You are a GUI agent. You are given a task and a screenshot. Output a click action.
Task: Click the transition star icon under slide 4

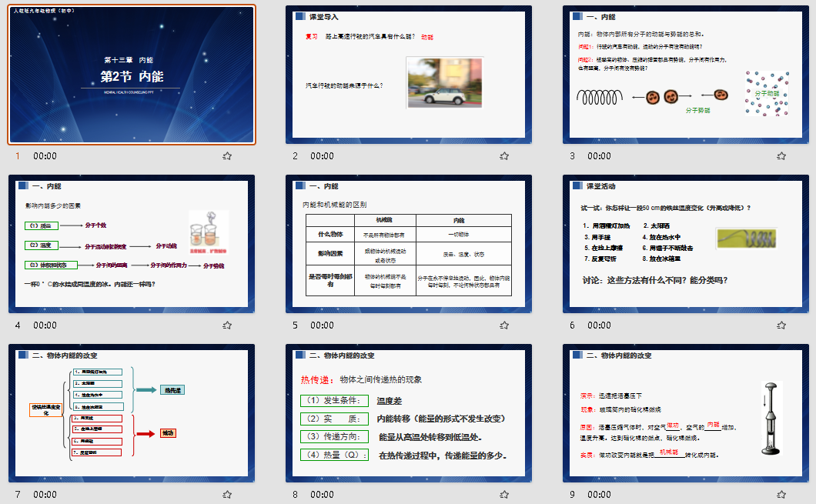(227, 325)
